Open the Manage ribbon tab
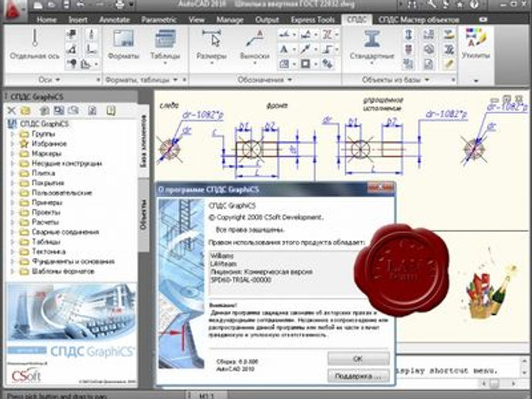The height and width of the screenshot is (399, 532). [230, 20]
